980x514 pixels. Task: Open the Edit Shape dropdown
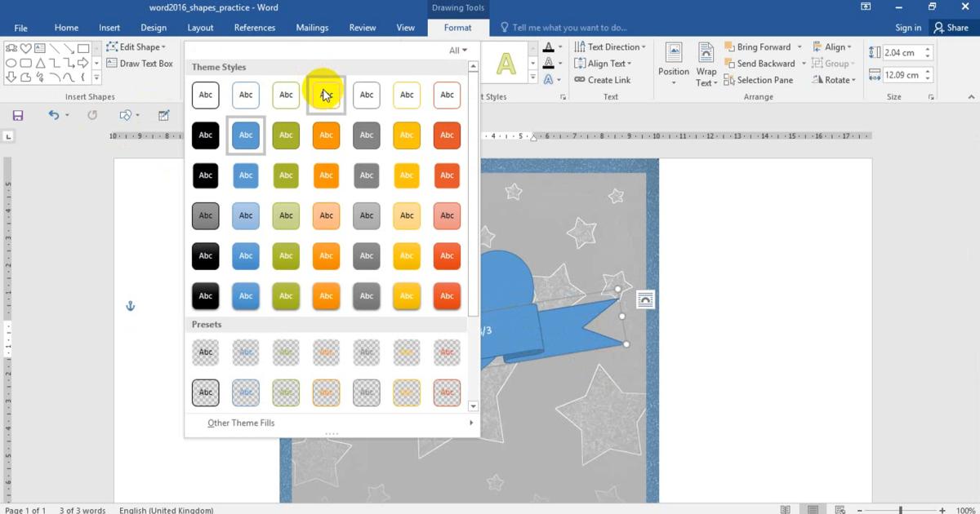click(x=136, y=47)
